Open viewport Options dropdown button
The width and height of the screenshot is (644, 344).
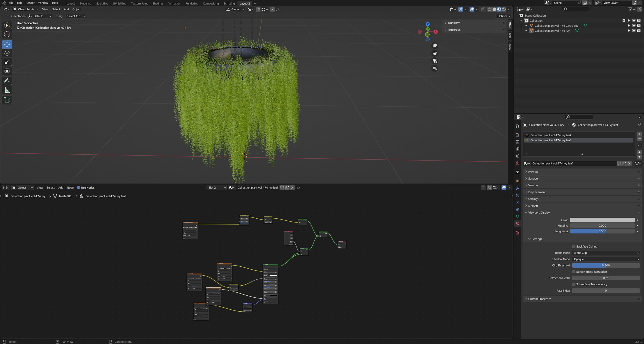point(504,16)
